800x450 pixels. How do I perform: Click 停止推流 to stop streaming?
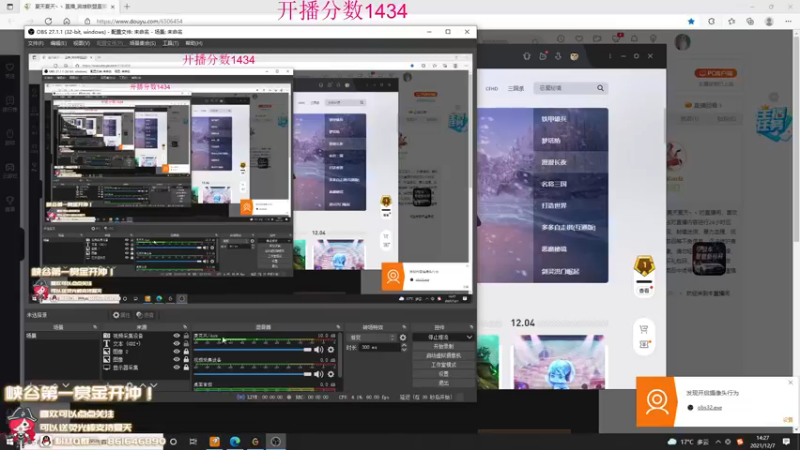[x=439, y=337]
